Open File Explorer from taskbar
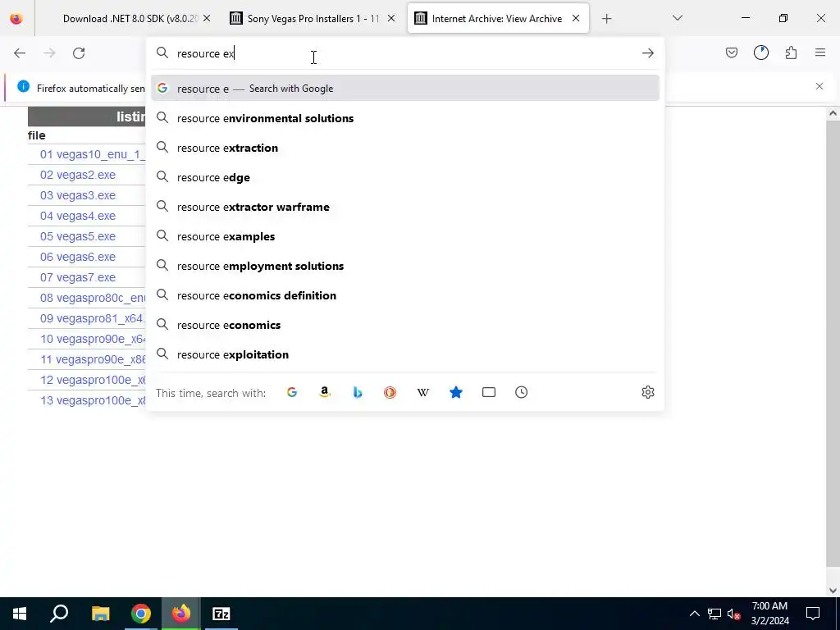The image size is (840, 630). pos(100,614)
